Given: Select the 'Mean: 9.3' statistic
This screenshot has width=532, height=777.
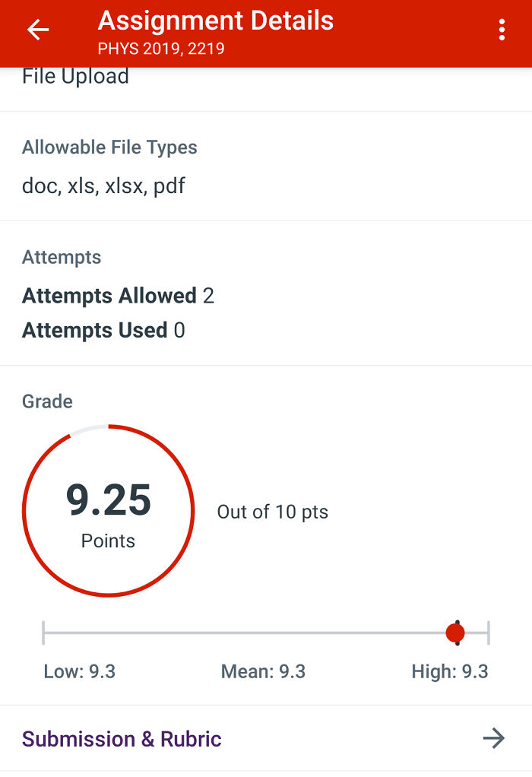Looking at the screenshot, I should (262, 671).
